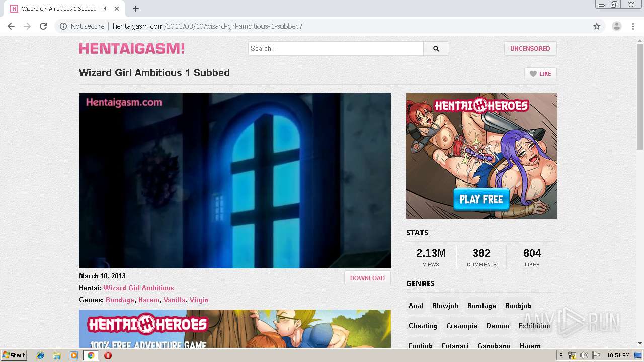Open the Vanilla genre link

point(175,300)
